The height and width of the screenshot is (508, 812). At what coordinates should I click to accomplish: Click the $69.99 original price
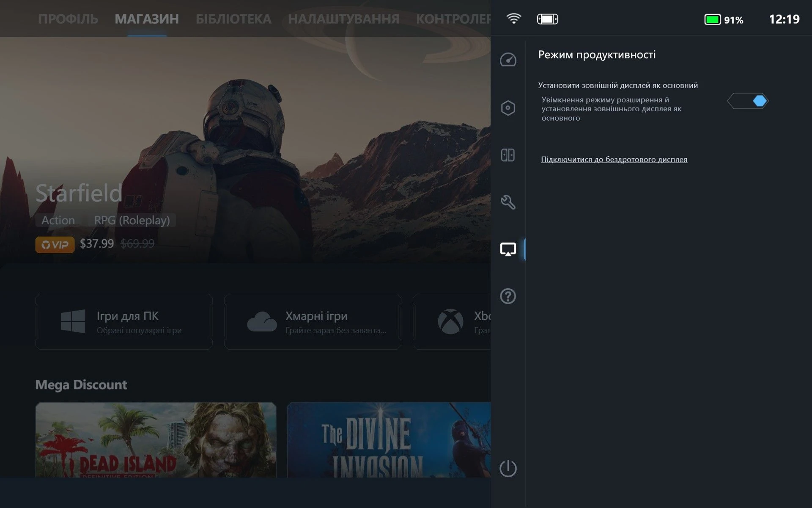pos(137,243)
